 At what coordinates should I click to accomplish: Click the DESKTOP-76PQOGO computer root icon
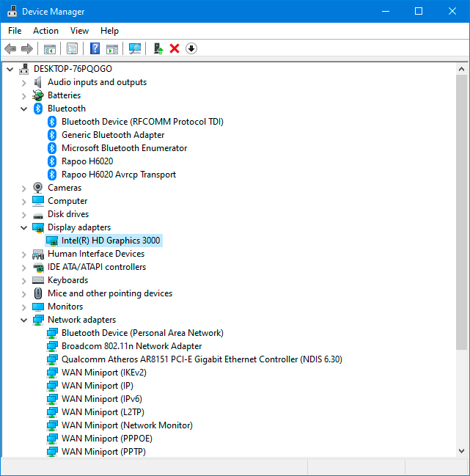coord(24,69)
